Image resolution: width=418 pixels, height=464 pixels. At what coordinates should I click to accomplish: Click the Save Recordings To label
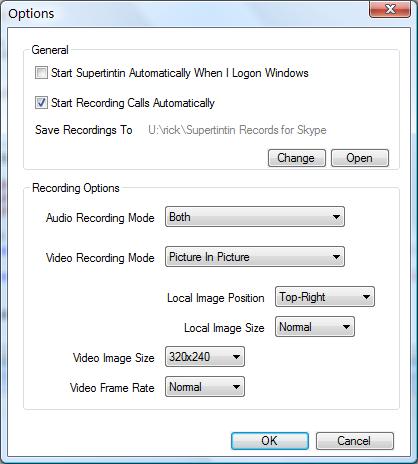click(84, 130)
